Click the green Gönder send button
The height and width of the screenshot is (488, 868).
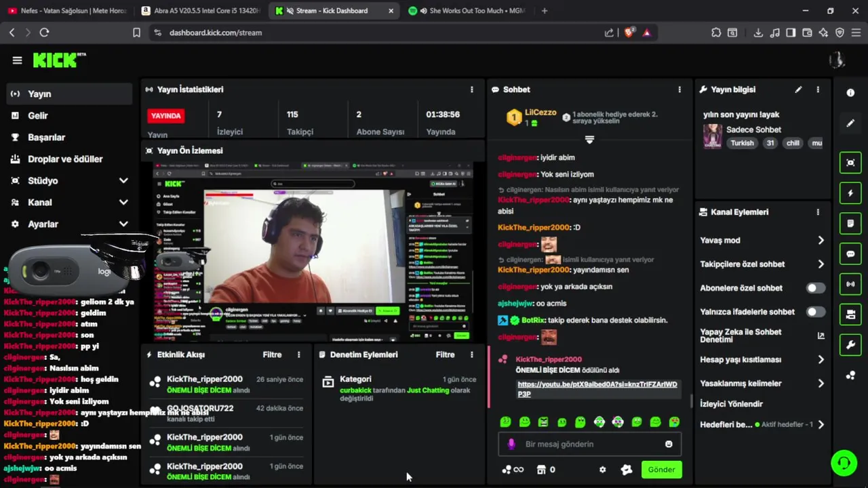(x=661, y=470)
